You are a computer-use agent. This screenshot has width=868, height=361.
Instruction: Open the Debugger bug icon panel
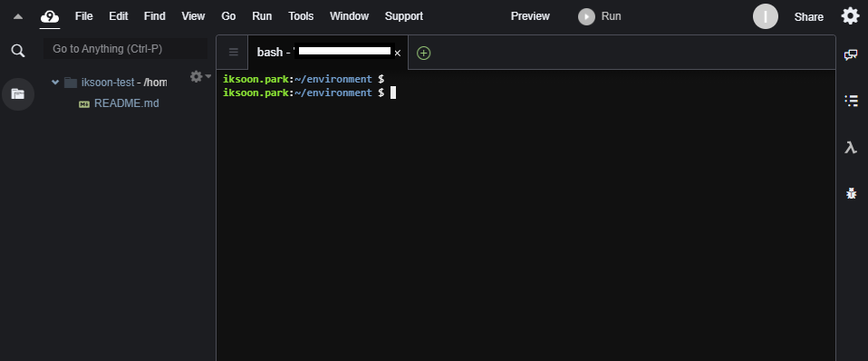852,193
